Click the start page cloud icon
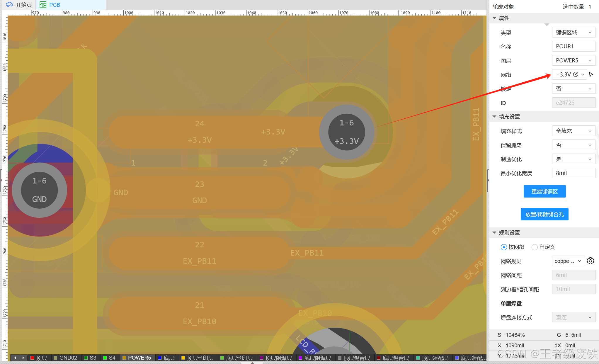The image size is (599, 364). tap(9, 5)
